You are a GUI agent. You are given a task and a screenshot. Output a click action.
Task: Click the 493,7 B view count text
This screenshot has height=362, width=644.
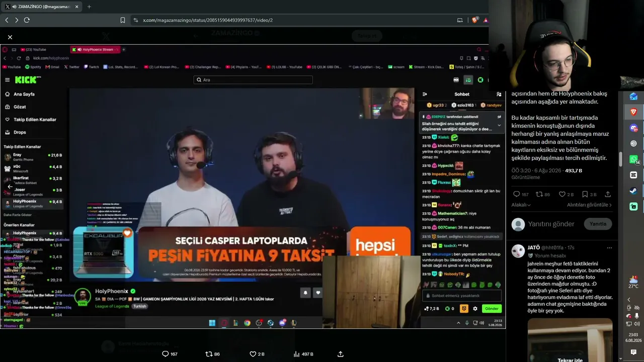pyautogui.click(x=574, y=170)
